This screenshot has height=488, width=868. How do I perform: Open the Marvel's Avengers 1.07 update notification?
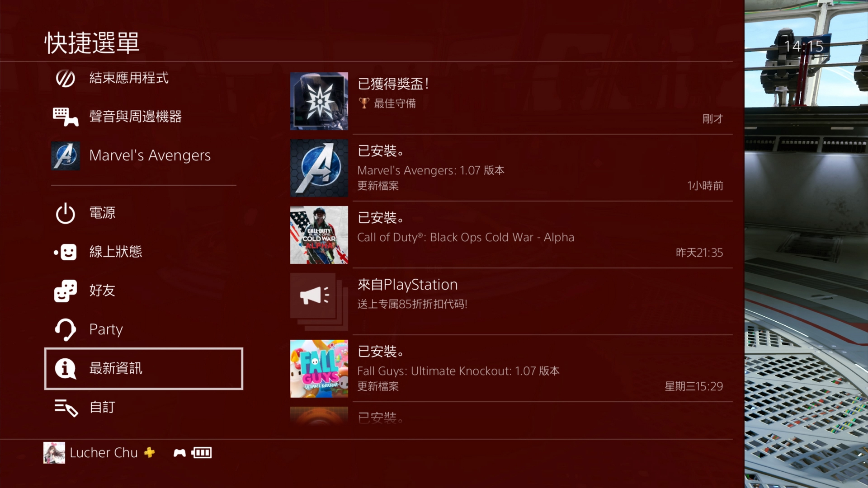(x=511, y=168)
